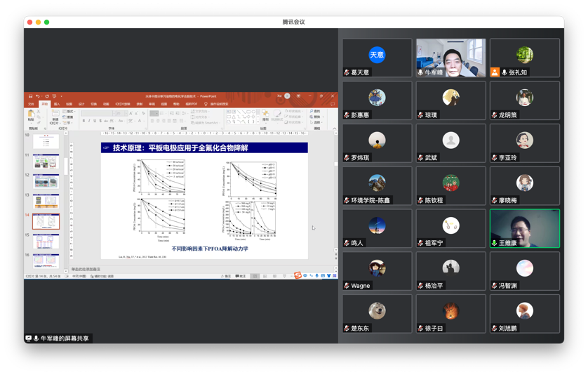
Task: Toggle Italic formatting in font group
Action: click(x=89, y=121)
